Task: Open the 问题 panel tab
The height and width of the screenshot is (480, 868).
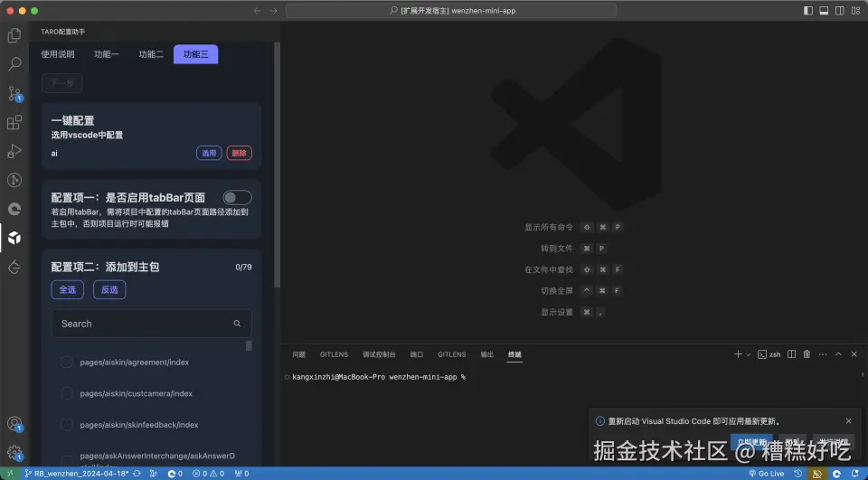Action: (x=299, y=354)
